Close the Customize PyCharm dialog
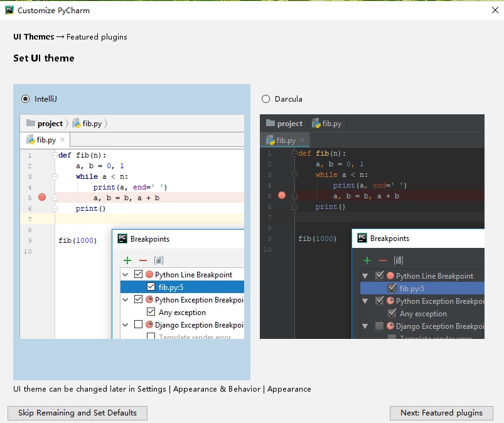 (495, 10)
